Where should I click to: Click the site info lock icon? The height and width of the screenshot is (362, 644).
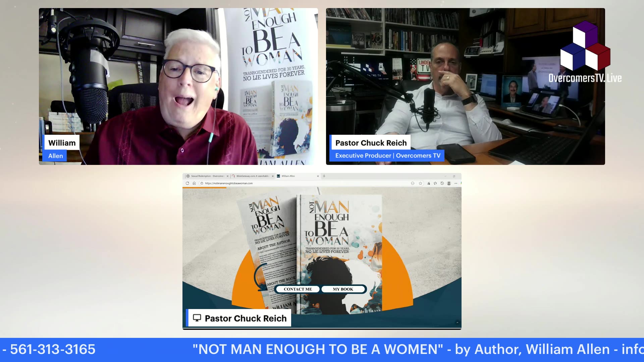tap(202, 183)
